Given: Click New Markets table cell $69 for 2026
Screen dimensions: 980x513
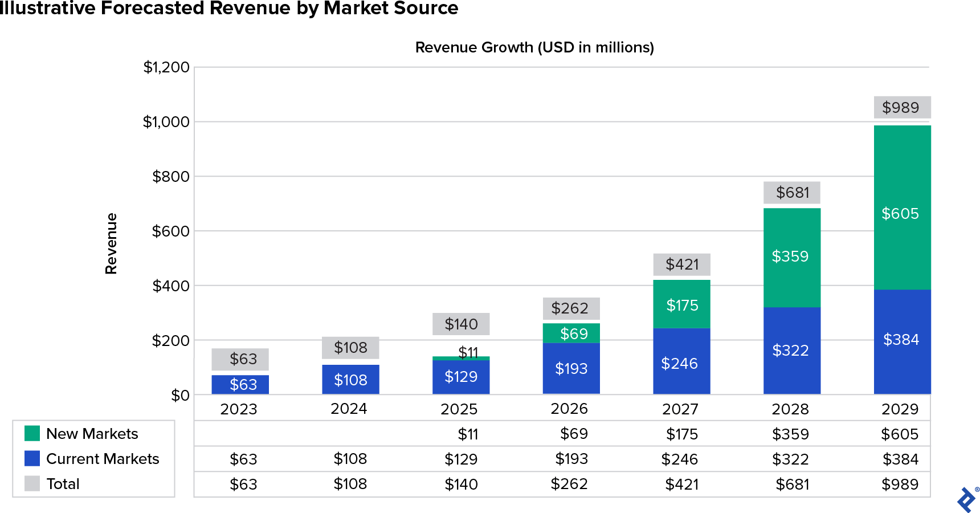Looking at the screenshot, I should 574,434.
